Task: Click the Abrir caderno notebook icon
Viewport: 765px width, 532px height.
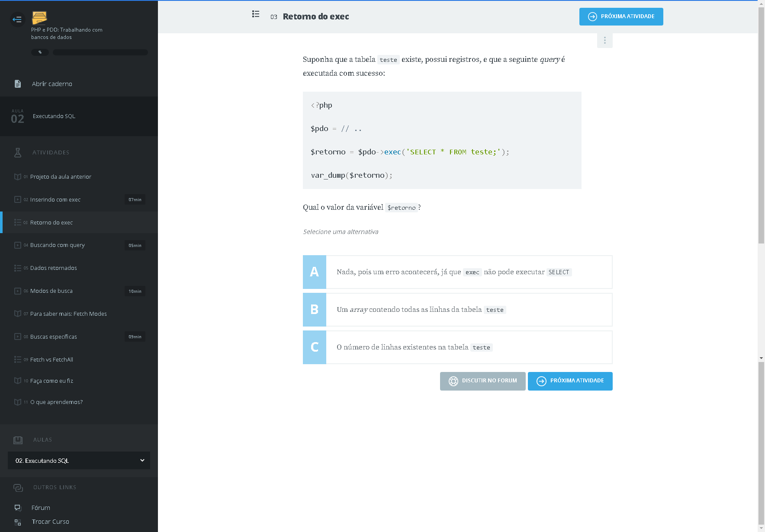Action: 18,84
